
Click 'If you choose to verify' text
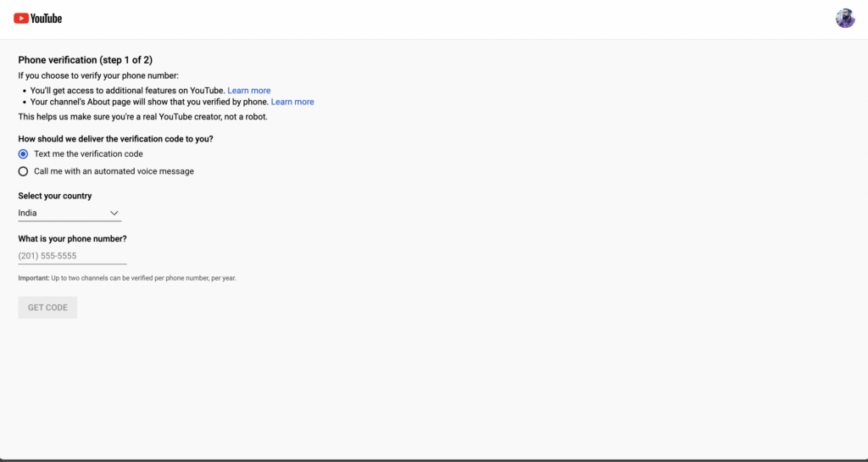coord(98,75)
